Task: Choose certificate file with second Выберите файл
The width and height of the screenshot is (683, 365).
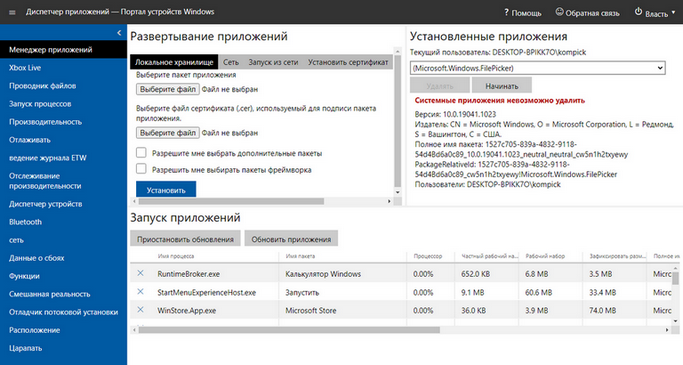Action: point(168,133)
